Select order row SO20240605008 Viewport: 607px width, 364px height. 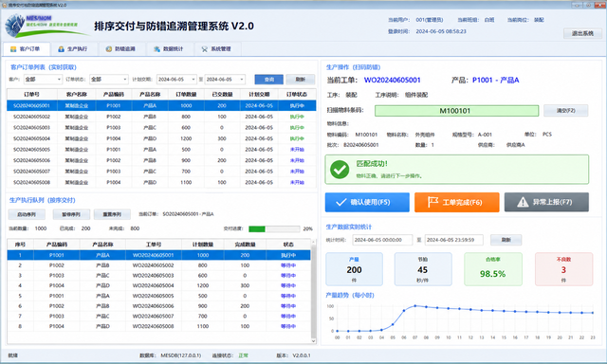tap(161, 182)
